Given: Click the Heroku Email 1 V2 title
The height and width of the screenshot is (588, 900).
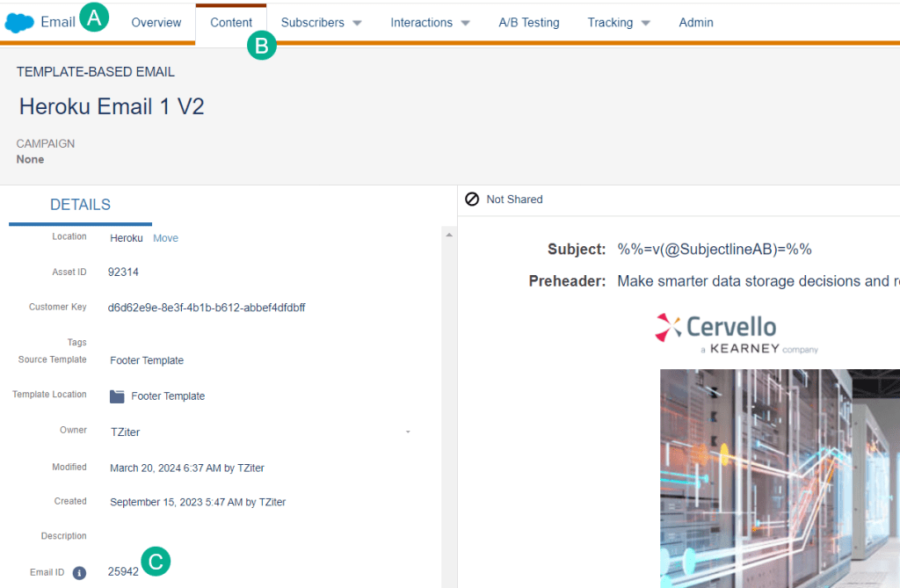Looking at the screenshot, I should pyautogui.click(x=112, y=106).
